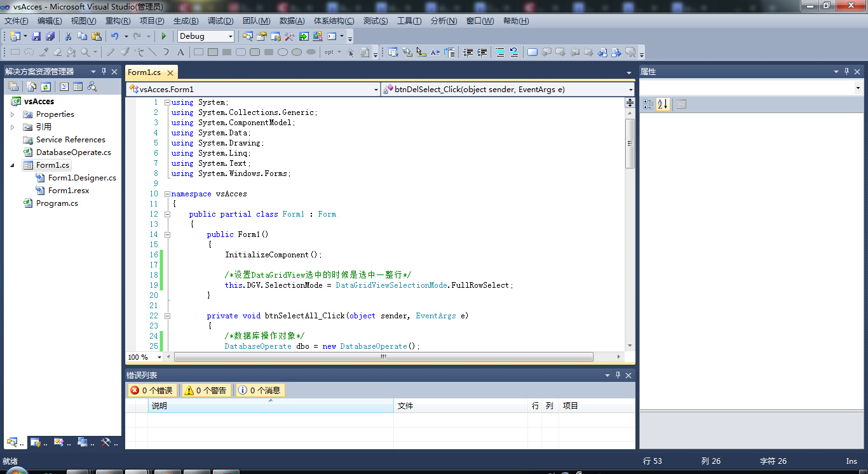Open the editor's open-documents list arrow
The image size is (868, 474).
click(629, 73)
